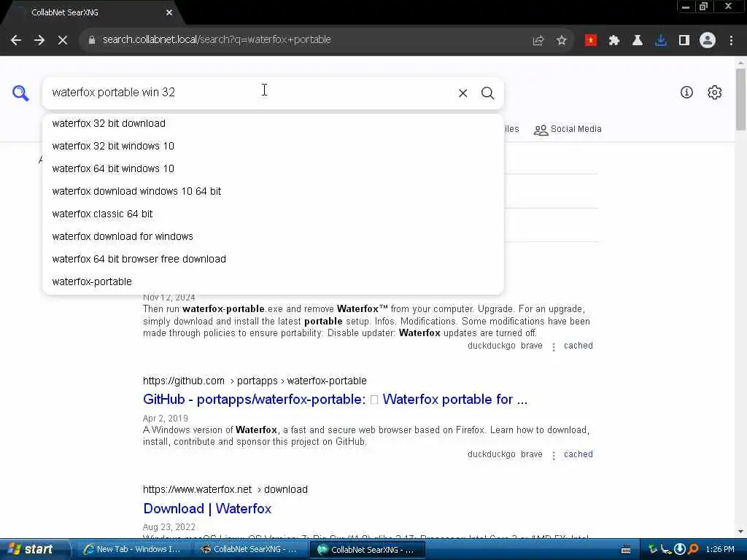Viewport: 747px width, 560px height.
Task: Share this page icon in address bar
Action: (538, 41)
